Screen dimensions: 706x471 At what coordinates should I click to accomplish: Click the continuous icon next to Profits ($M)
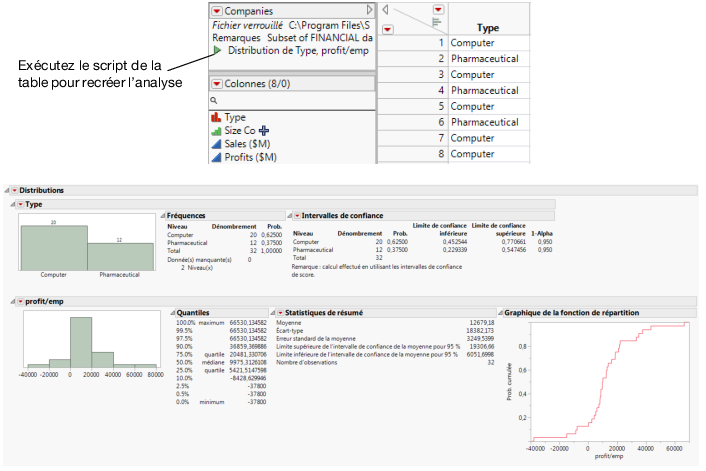pyautogui.click(x=216, y=157)
